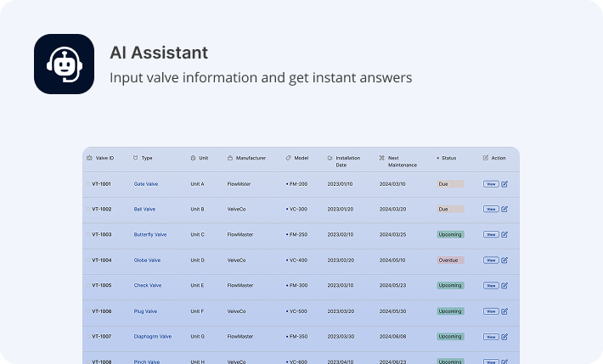Edit the VT-1001 Gate Valve row
Image resolution: width=603 pixels, height=364 pixels.
(504, 183)
